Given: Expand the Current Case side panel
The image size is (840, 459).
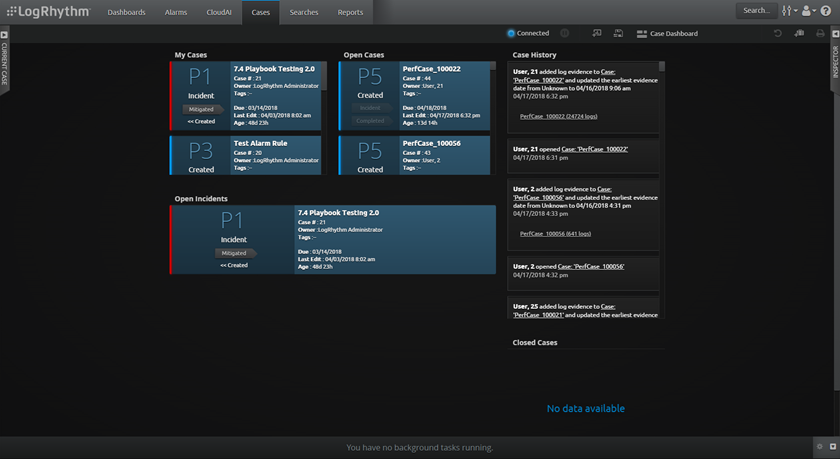Looking at the screenshot, I should [x=4, y=62].
